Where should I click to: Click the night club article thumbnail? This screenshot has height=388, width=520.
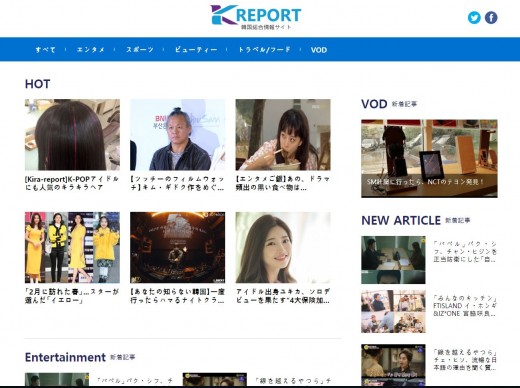(178, 247)
